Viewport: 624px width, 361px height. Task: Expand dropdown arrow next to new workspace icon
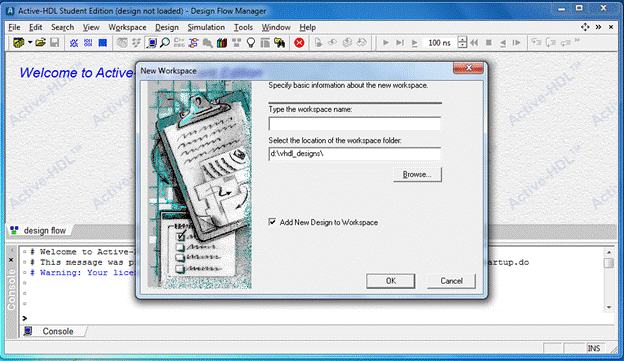[30, 43]
